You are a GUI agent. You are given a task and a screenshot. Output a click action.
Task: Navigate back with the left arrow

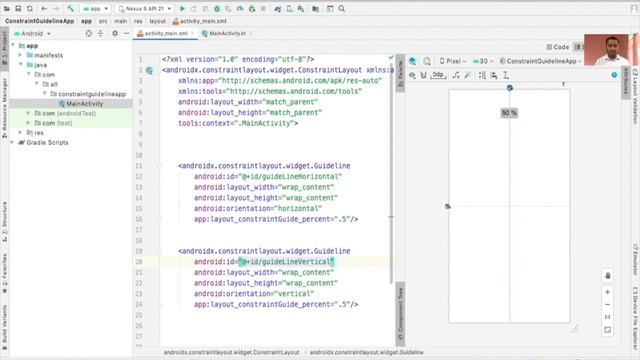[x=44, y=9]
